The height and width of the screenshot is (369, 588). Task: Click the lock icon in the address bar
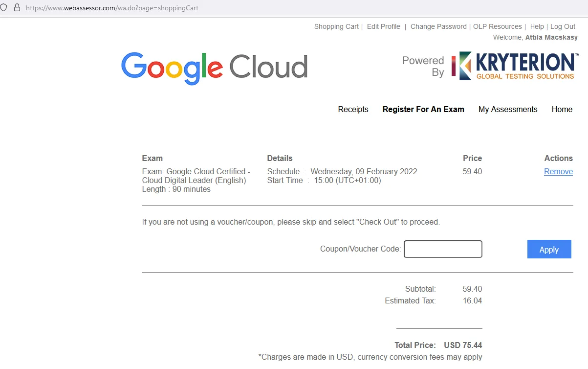point(17,8)
